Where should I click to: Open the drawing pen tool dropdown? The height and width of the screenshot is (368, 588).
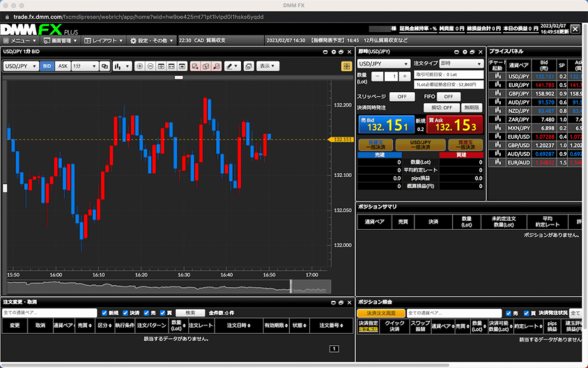233,66
